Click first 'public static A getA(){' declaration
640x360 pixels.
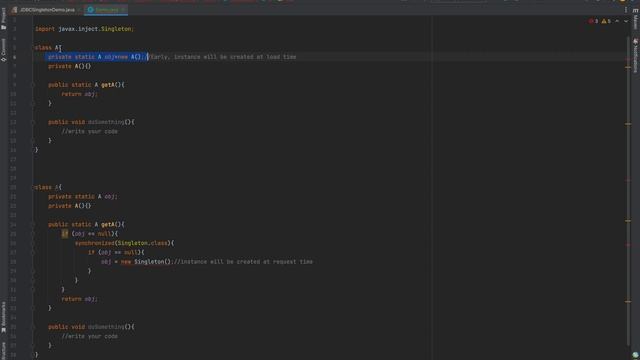point(86,85)
